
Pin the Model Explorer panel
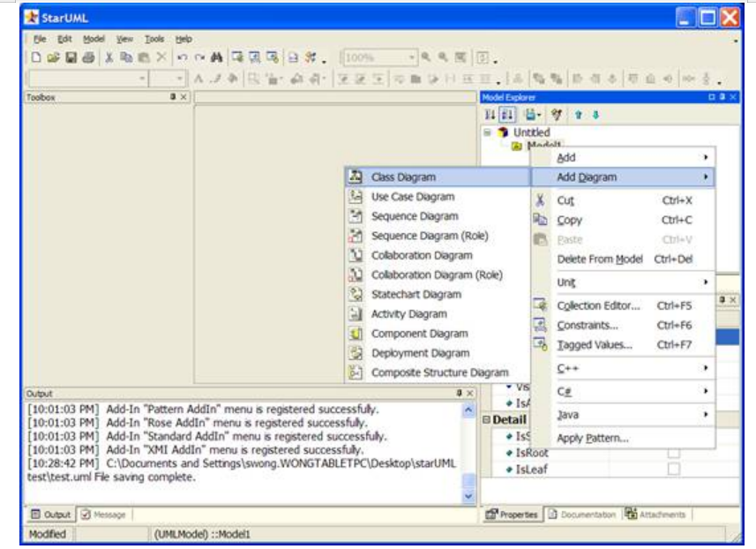(x=722, y=97)
